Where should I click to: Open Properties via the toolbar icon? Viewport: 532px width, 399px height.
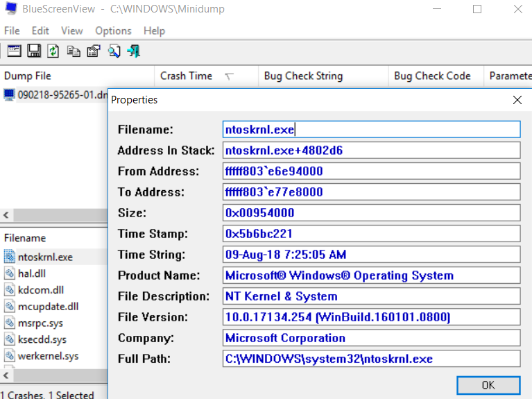point(94,51)
